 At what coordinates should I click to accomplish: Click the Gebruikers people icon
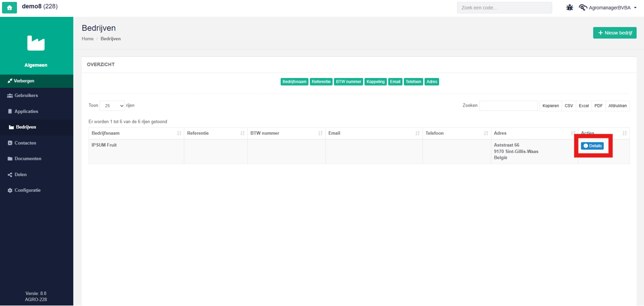10,96
